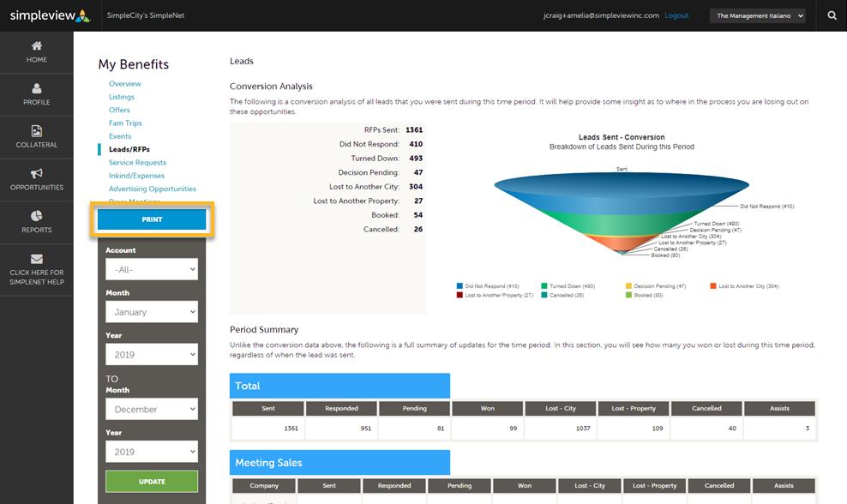Go to Listings in My Benefits
The height and width of the screenshot is (504, 847).
(122, 97)
